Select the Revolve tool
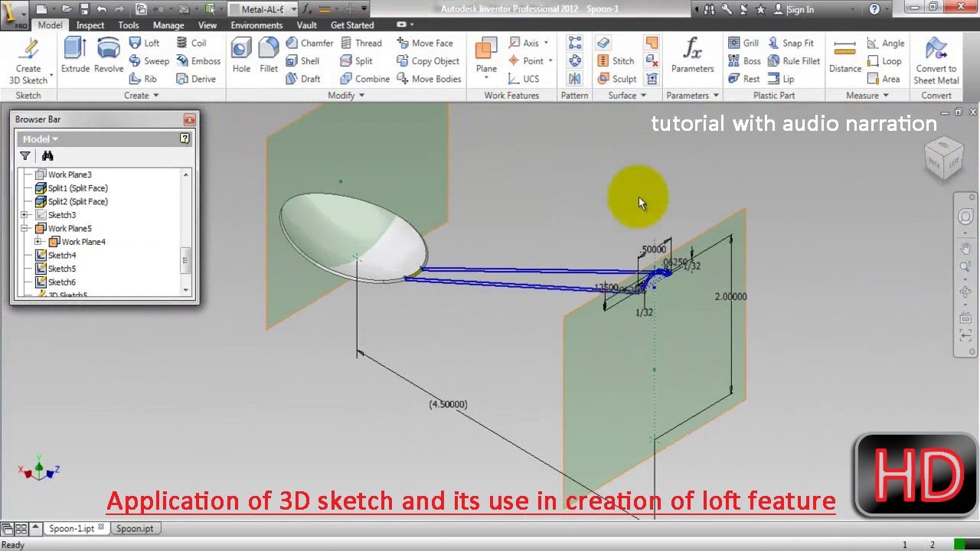The image size is (980, 551). [108, 54]
